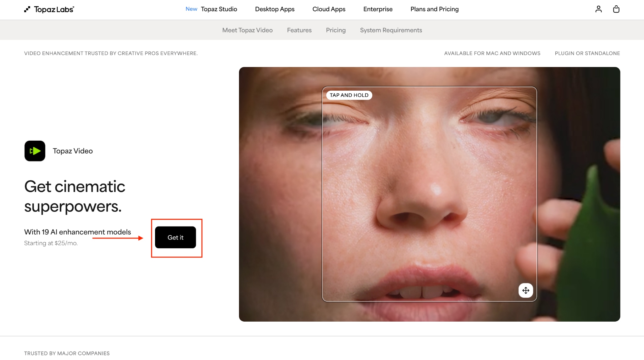Expand the Desktop Apps menu
The height and width of the screenshot is (360, 644).
(275, 9)
